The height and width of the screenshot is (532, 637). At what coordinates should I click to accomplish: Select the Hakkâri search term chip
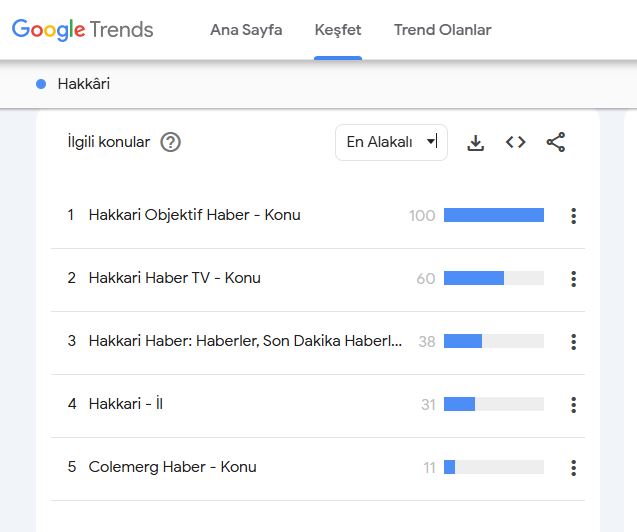83,84
